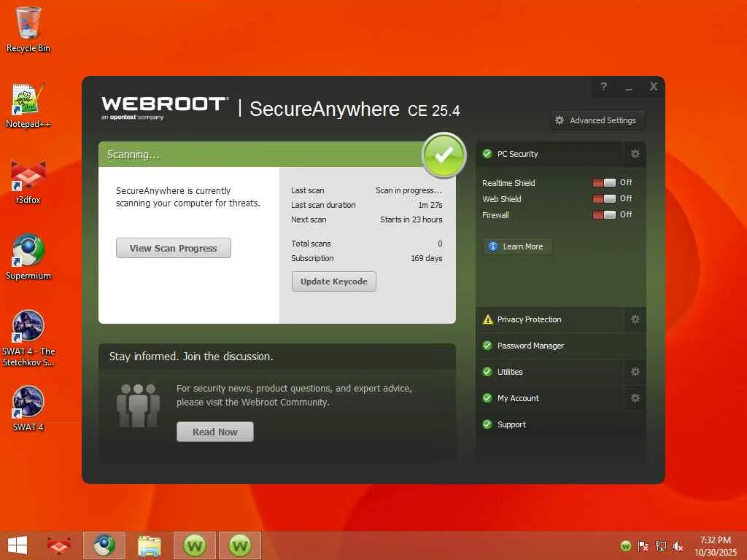The height and width of the screenshot is (560, 747).
Task: Click the '169 days' subscription value
Action: pyautogui.click(x=426, y=258)
